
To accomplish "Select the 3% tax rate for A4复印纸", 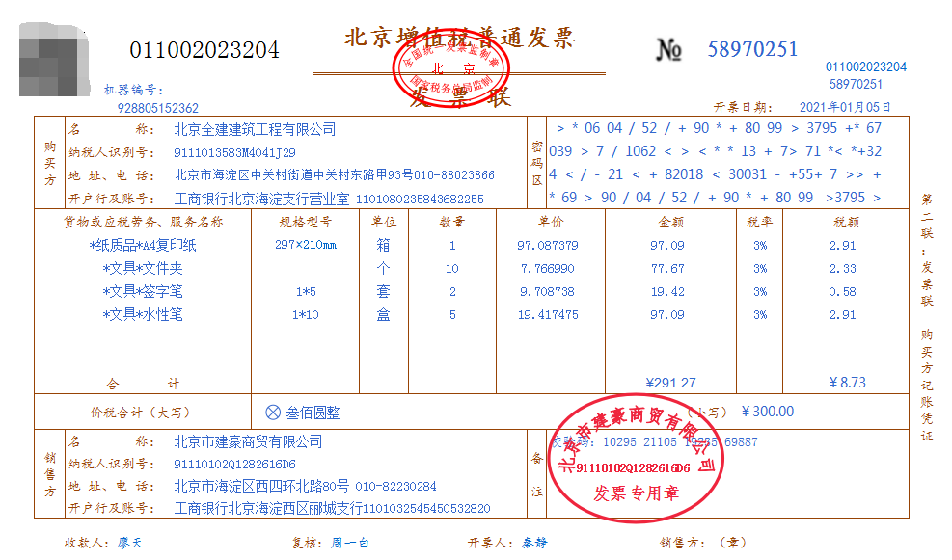I will coord(760,245).
